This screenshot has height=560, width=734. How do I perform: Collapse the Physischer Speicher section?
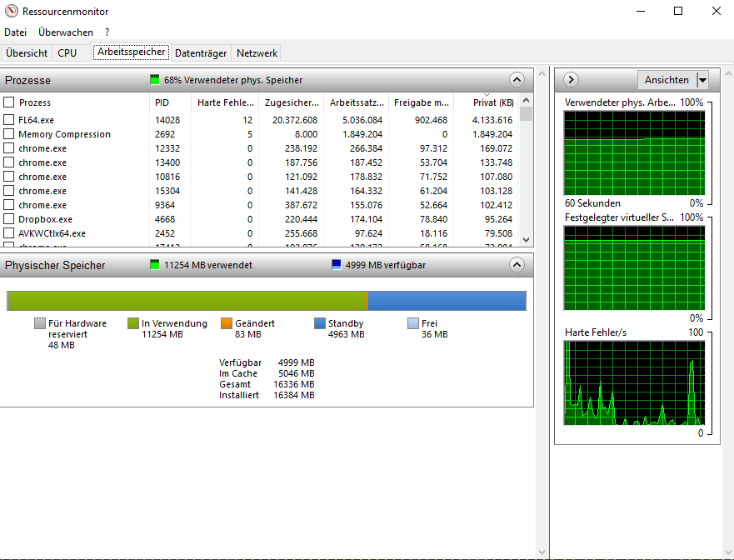pyautogui.click(x=517, y=265)
